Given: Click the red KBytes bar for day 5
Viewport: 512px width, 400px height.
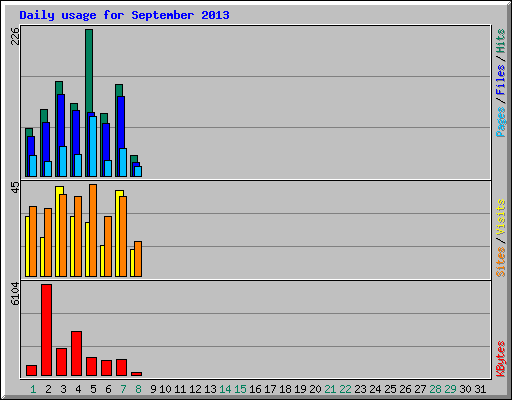Looking at the screenshot, I should [x=91, y=367].
